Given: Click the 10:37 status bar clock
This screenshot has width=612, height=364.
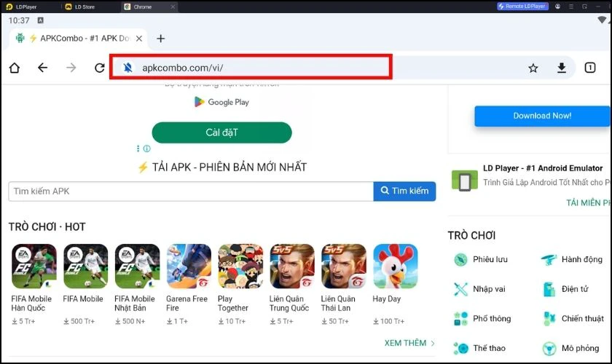Looking at the screenshot, I should [19, 20].
